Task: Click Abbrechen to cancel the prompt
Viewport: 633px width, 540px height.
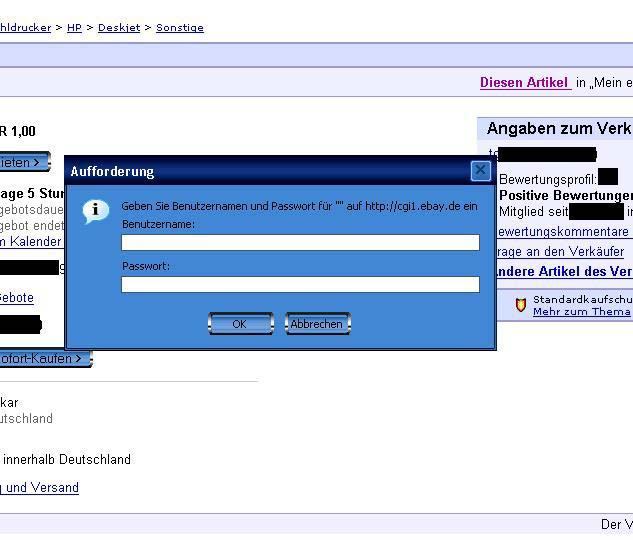Action: click(317, 324)
